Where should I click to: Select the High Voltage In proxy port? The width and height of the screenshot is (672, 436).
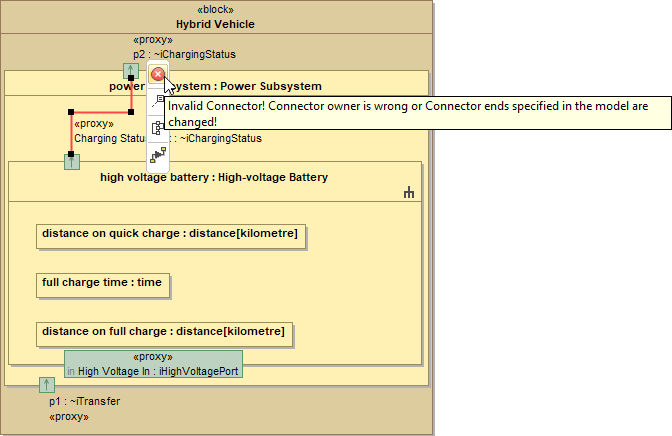pos(153,364)
